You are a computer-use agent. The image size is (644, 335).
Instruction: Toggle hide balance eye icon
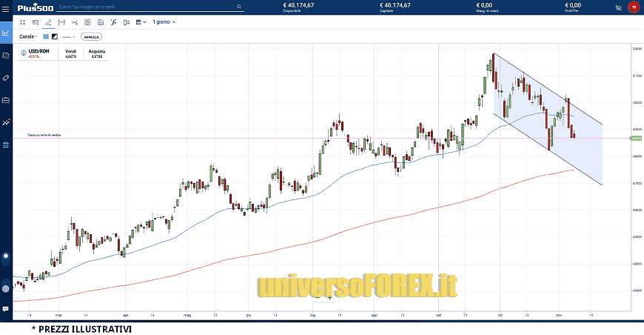pos(619,8)
